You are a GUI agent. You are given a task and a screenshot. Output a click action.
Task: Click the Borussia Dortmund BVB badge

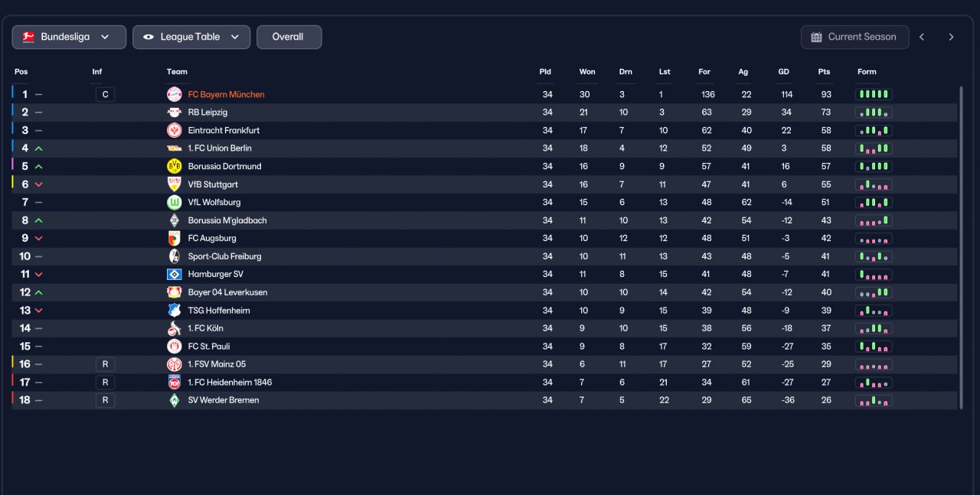coord(174,166)
